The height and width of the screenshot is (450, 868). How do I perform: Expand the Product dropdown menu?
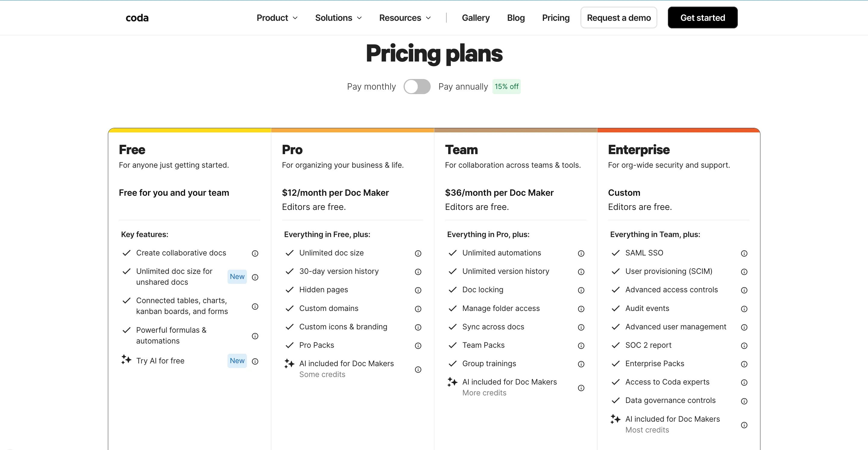coord(277,18)
